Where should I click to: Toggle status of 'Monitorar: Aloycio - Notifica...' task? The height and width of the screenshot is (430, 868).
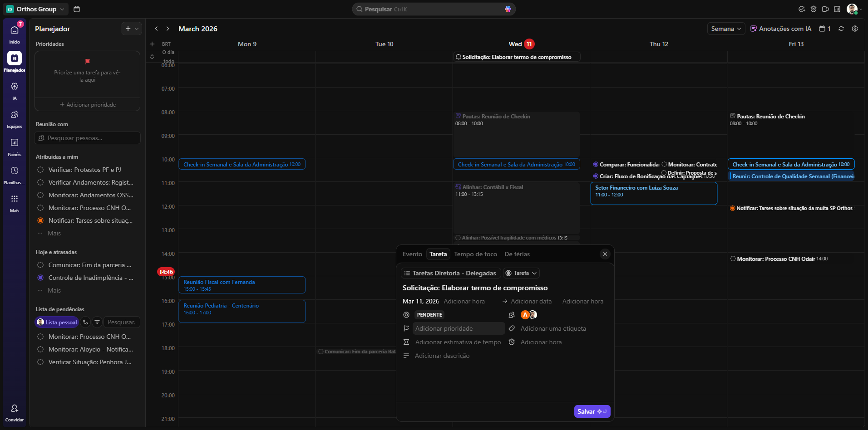pos(40,349)
